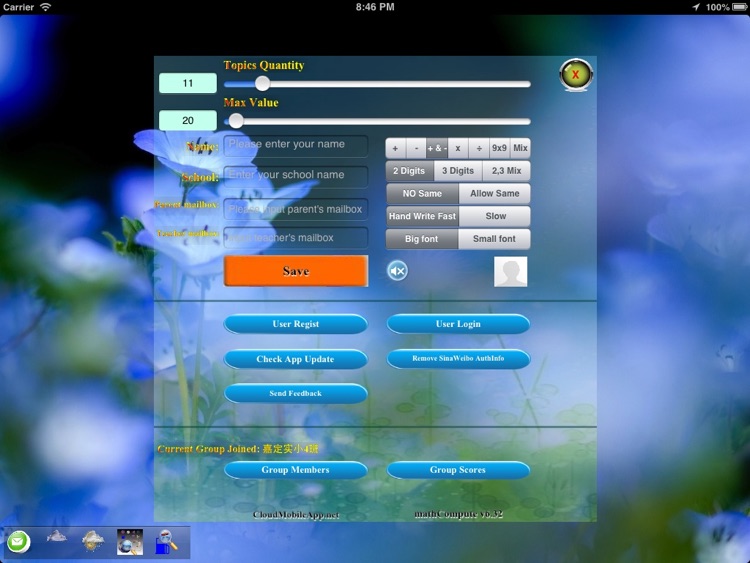Tap the 8:46 PM clock
Viewport: 750px width, 563px height.
pyautogui.click(x=375, y=7)
